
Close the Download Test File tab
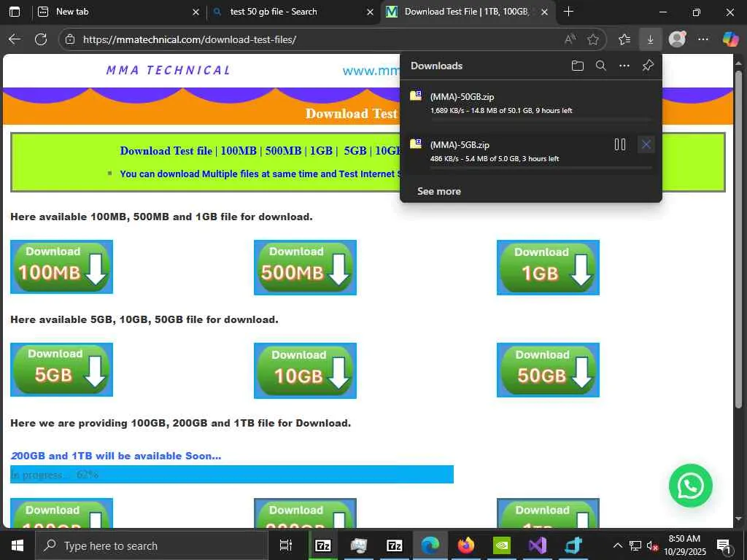click(544, 12)
